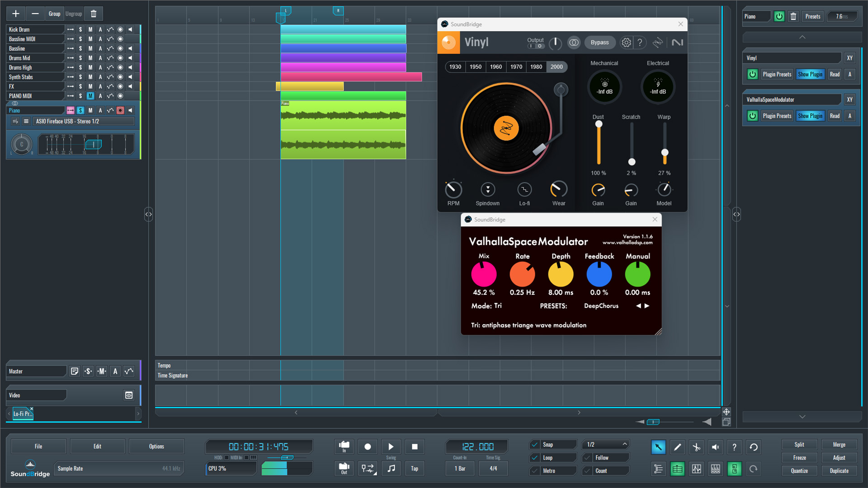Start recording with the record button
This screenshot has width=868, height=488.
(368, 447)
